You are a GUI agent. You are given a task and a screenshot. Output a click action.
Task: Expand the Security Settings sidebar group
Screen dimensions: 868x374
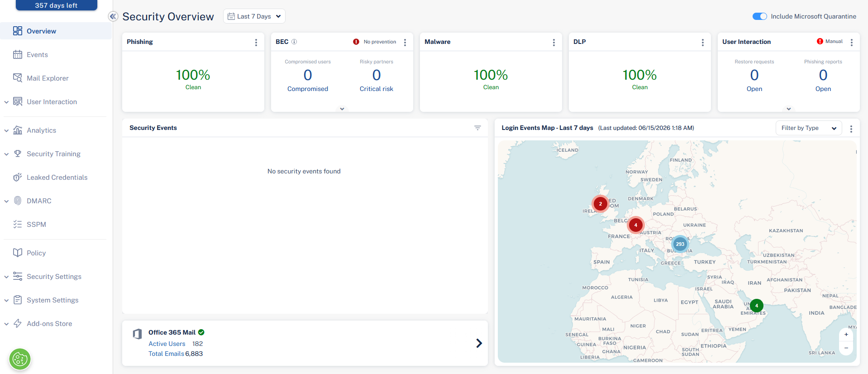pos(6,277)
